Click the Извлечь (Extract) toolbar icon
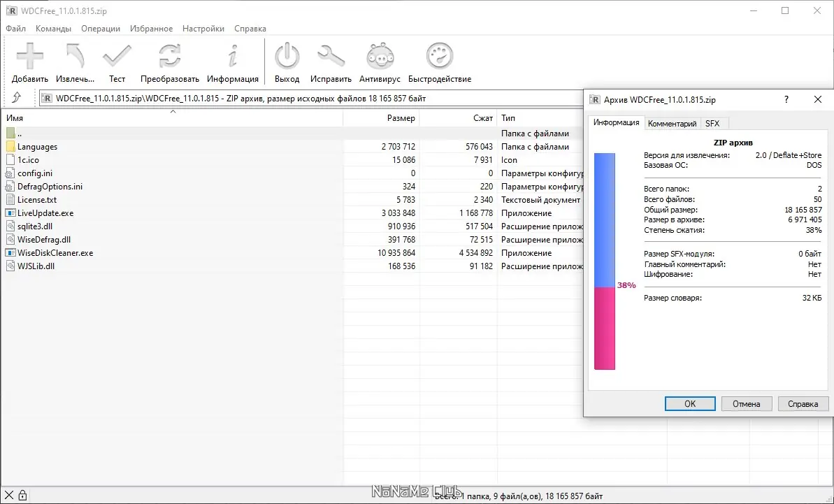This screenshot has width=834, height=504. (73, 56)
